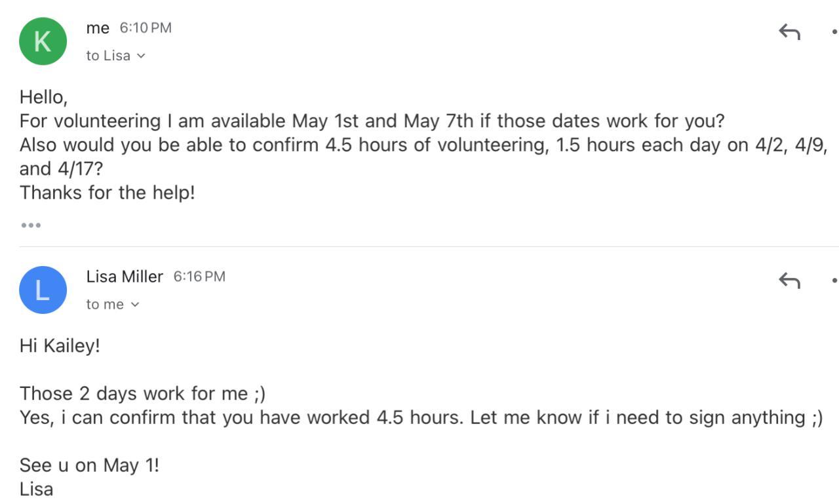The width and height of the screenshot is (839, 504).
Task: Open more options for Lisa Miller's message
Action: point(834,281)
